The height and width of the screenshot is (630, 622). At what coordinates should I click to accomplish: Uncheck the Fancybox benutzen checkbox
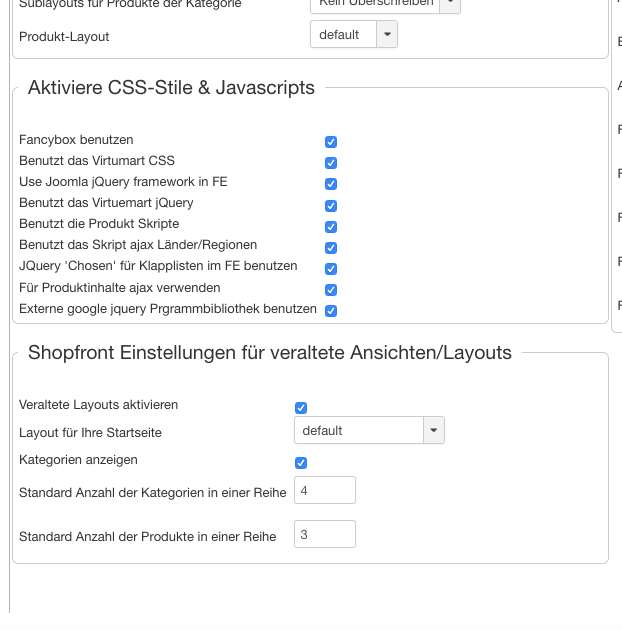tap(331, 142)
